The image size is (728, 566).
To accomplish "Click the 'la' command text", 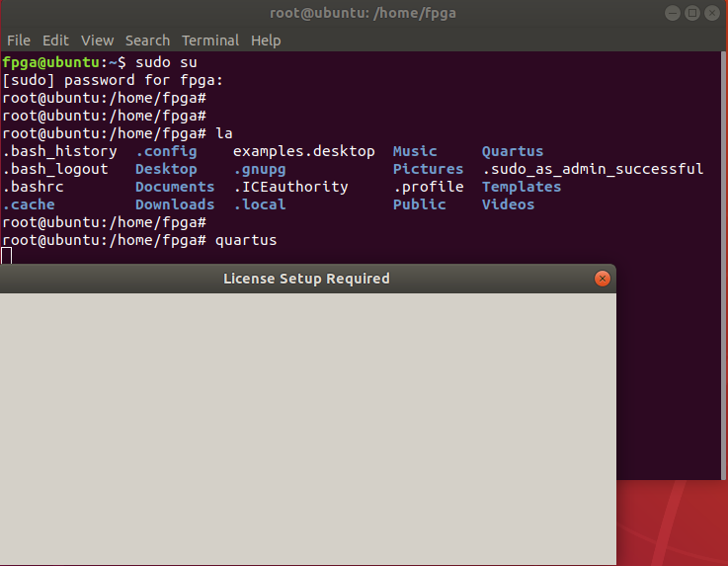I will (x=224, y=133).
